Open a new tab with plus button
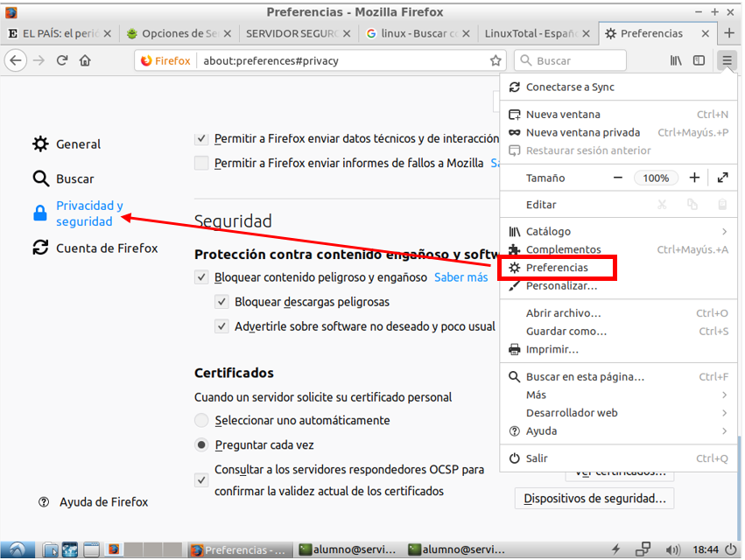The height and width of the screenshot is (560, 745). (729, 33)
